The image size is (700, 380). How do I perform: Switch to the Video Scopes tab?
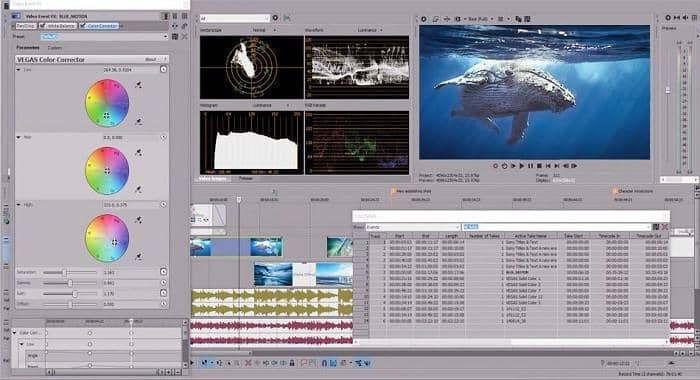tap(212, 179)
